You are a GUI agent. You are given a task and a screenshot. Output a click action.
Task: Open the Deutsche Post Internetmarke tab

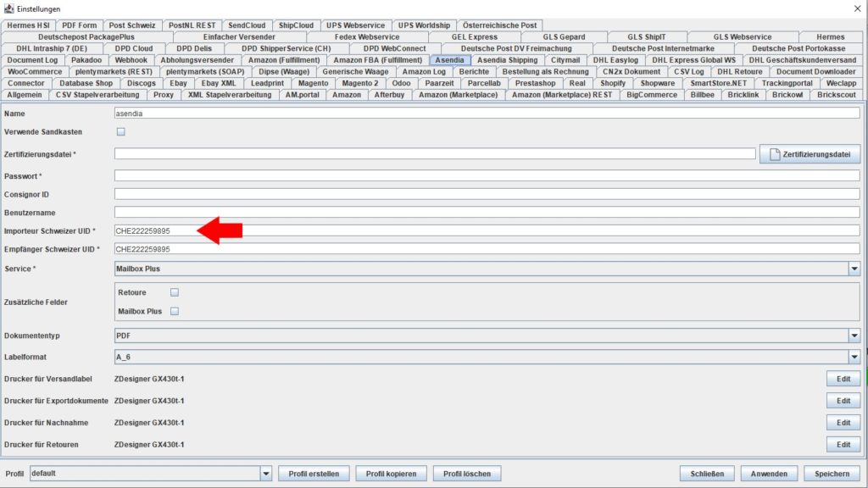pos(663,48)
